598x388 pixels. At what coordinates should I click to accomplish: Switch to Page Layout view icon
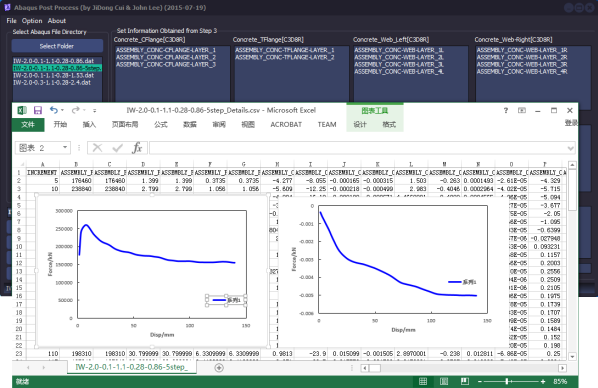[444, 381]
